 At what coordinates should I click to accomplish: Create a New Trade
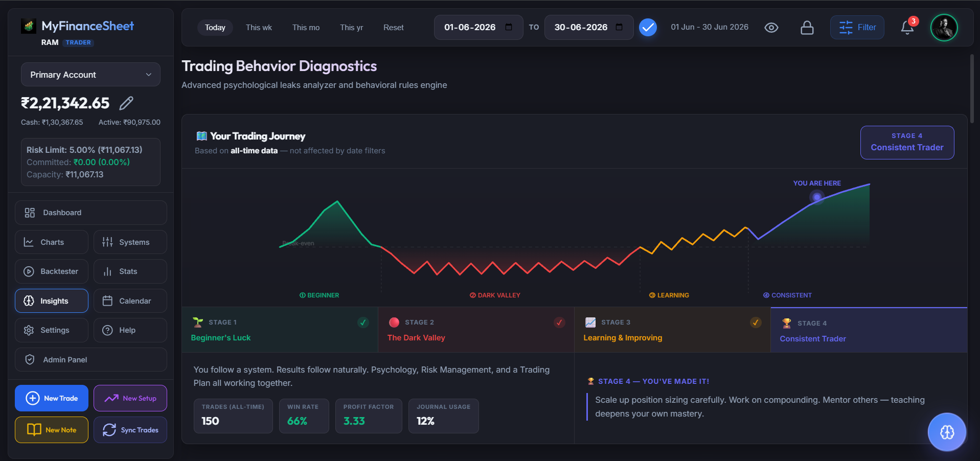coord(52,398)
